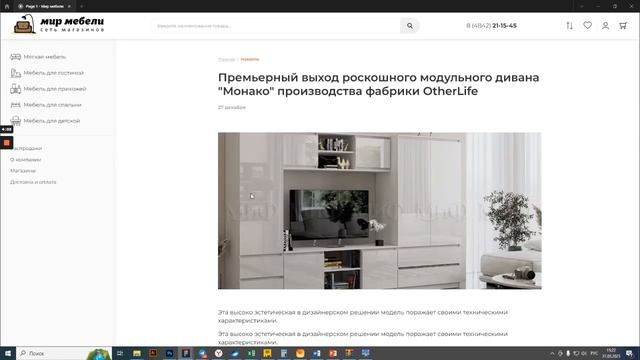The image size is (640, 360).
Task: Click the Новости breadcrumb link
Action: click(249, 60)
